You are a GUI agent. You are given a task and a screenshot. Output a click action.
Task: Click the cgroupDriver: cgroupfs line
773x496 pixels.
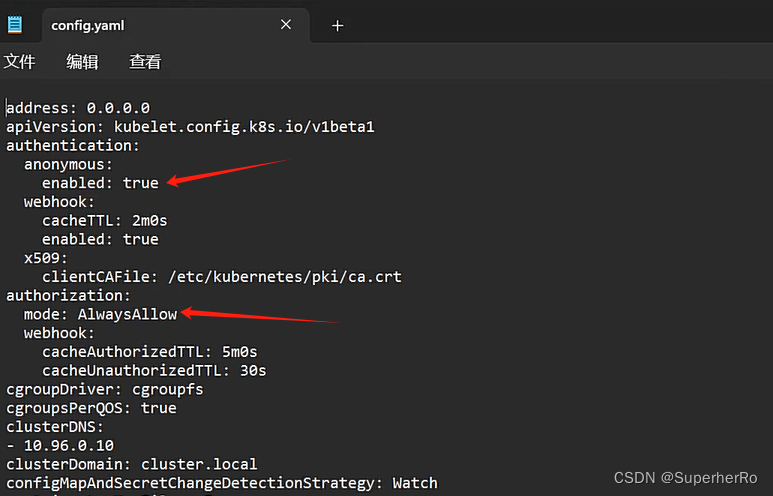[105, 389]
